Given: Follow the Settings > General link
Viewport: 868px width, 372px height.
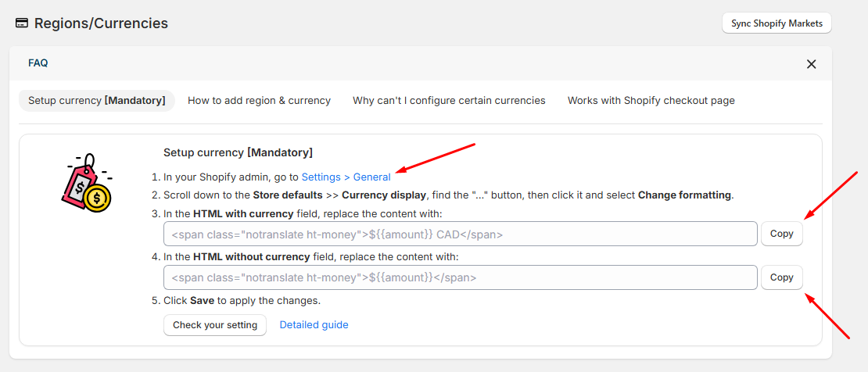Looking at the screenshot, I should pyautogui.click(x=346, y=177).
